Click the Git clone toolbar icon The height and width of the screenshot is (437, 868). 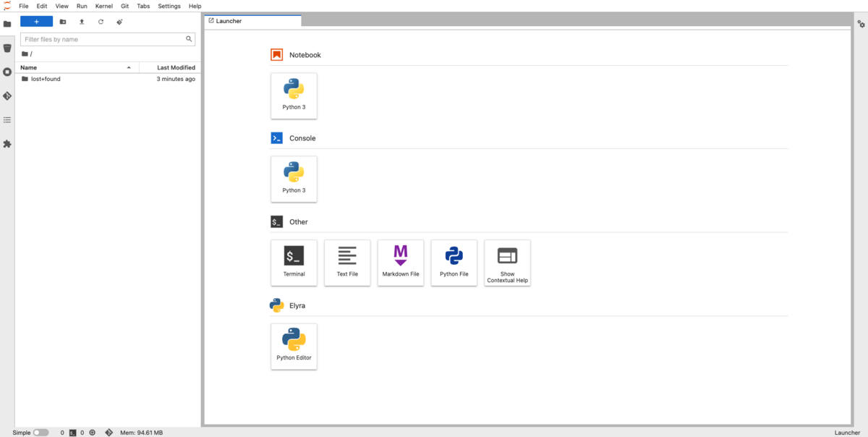pyautogui.click(x=119, y=22)
